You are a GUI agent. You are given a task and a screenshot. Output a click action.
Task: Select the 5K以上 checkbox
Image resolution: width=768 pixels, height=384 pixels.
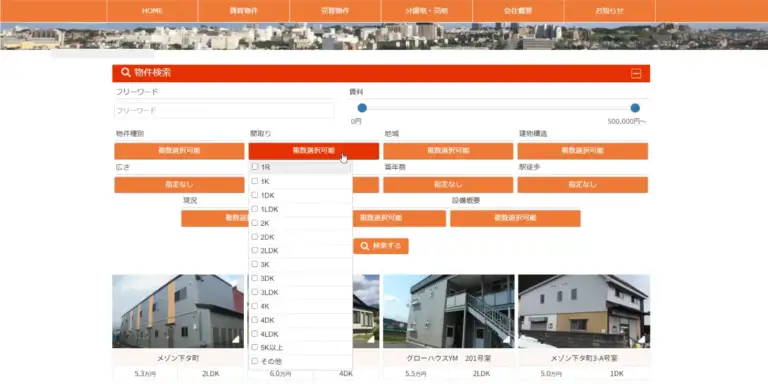tap(255, 347)
